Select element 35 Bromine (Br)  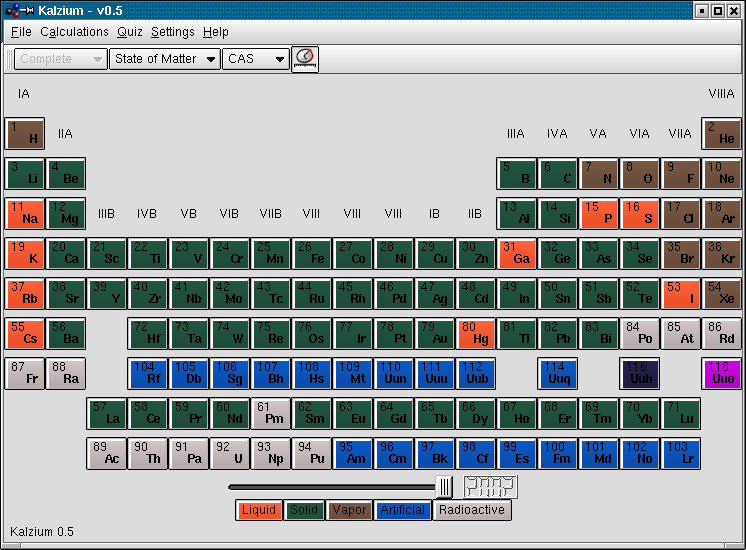pos(680,253)
